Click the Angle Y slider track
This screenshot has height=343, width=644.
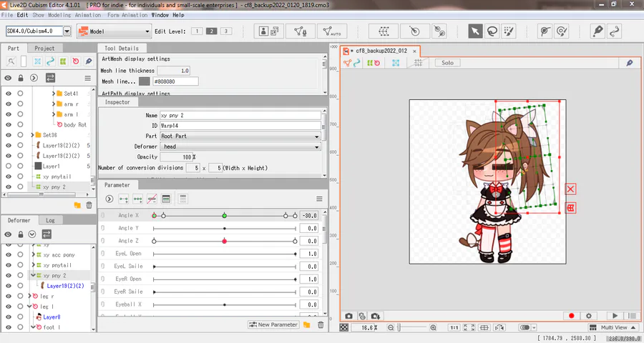coord(225,228)
